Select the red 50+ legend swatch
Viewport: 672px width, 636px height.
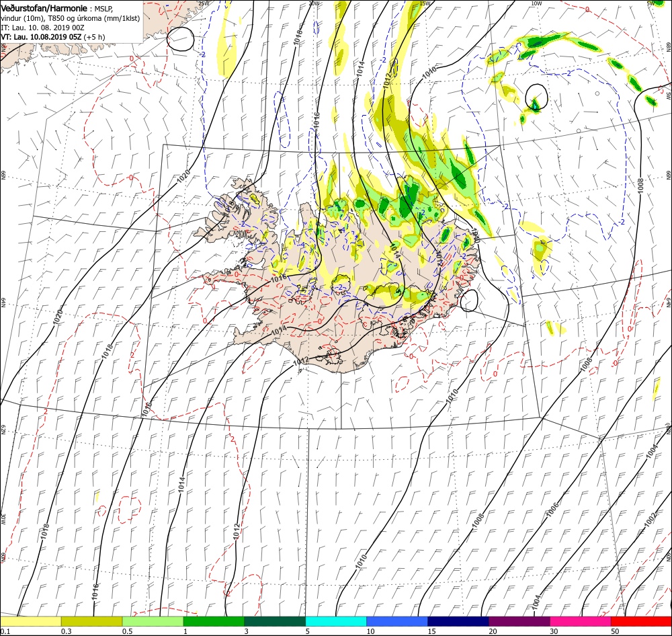click(x=641, y=621)
